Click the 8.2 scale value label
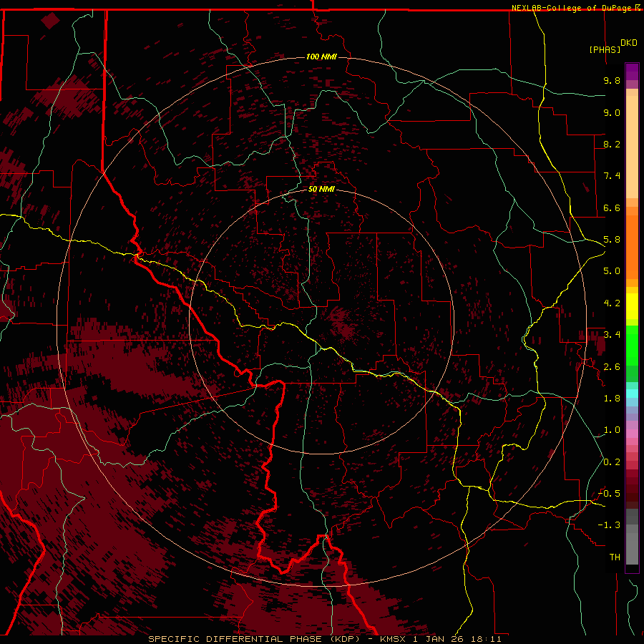 [612, 144]
